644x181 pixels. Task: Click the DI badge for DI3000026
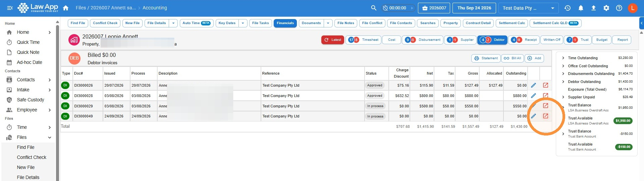pyautogui.click(x=65, y=85)
